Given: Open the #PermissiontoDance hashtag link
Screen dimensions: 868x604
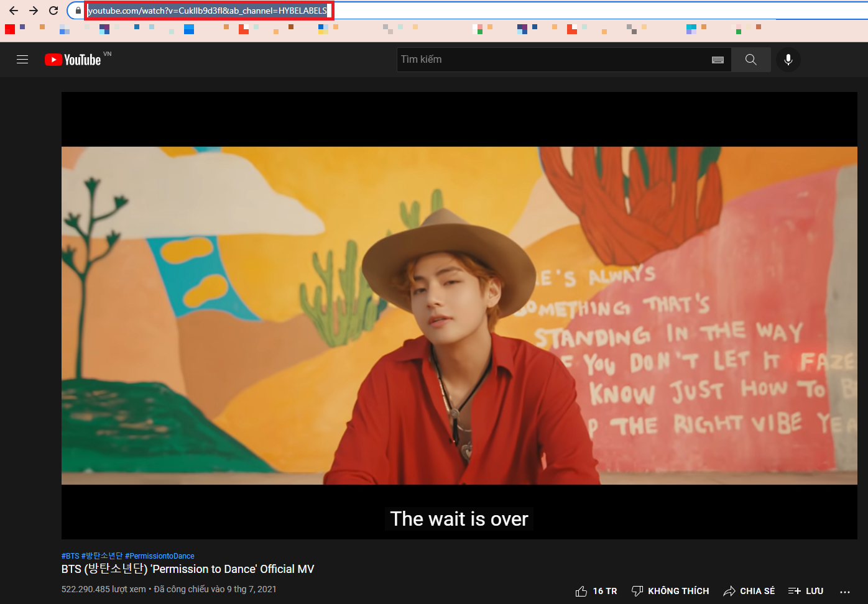Looking at the screenshot, I should (160, 556).
